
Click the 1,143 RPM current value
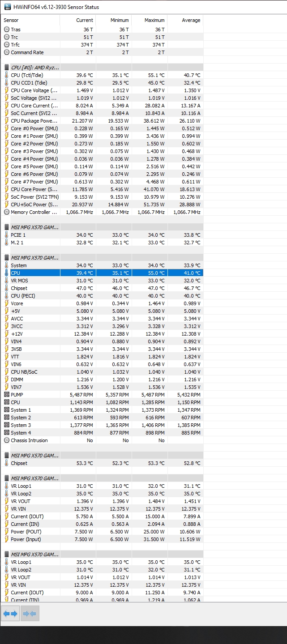81,402
